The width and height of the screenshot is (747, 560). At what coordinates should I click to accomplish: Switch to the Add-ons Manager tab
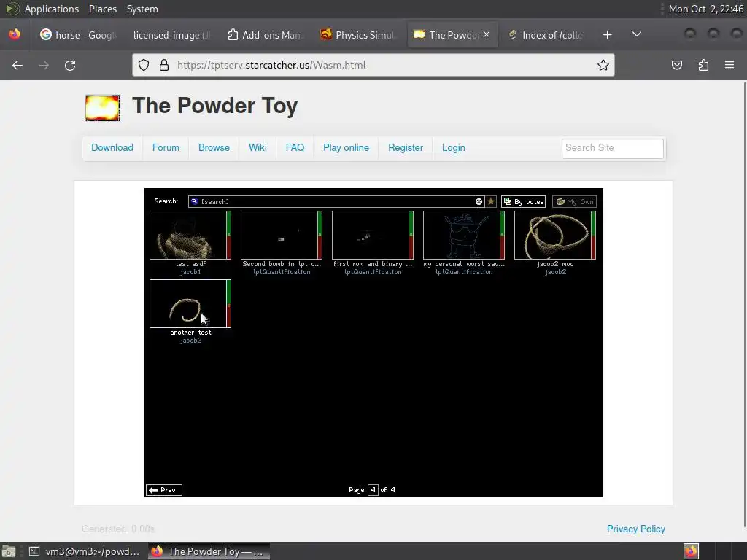265,35
